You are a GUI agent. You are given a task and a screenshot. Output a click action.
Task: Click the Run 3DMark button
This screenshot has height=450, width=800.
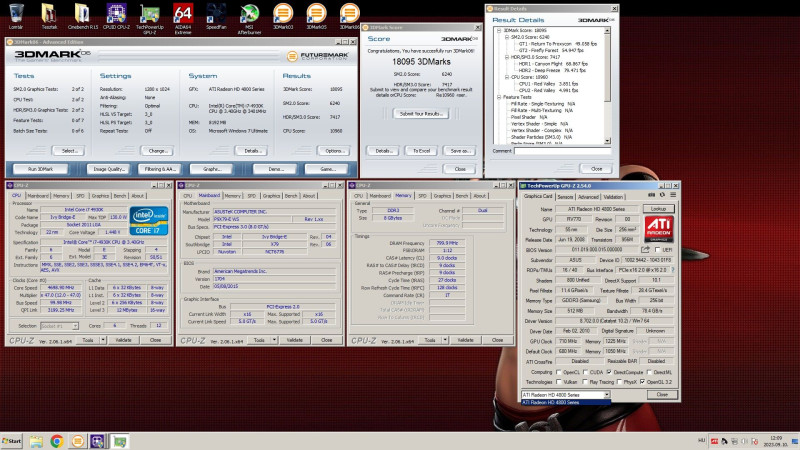coord(40,169)
